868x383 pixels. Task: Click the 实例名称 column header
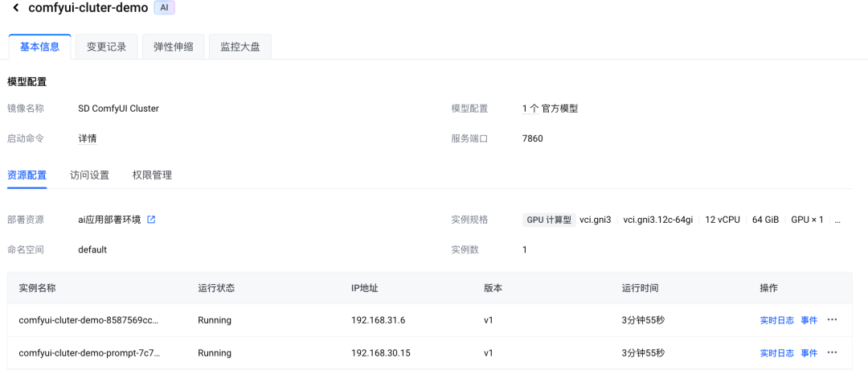click(x=37, y=288)
